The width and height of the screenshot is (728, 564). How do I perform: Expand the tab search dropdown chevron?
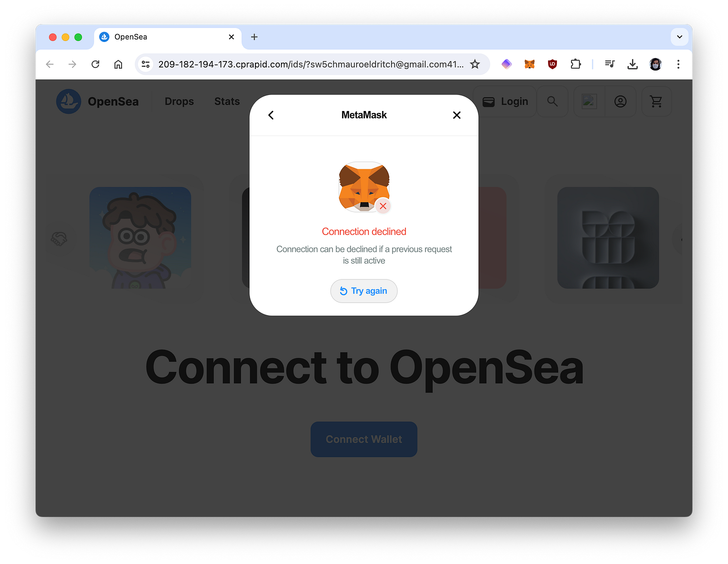pyautogui.click(x=679, y=37)
